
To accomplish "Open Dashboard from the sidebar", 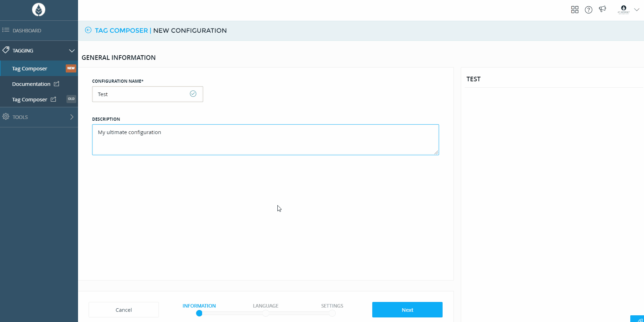I will (27, 31).
